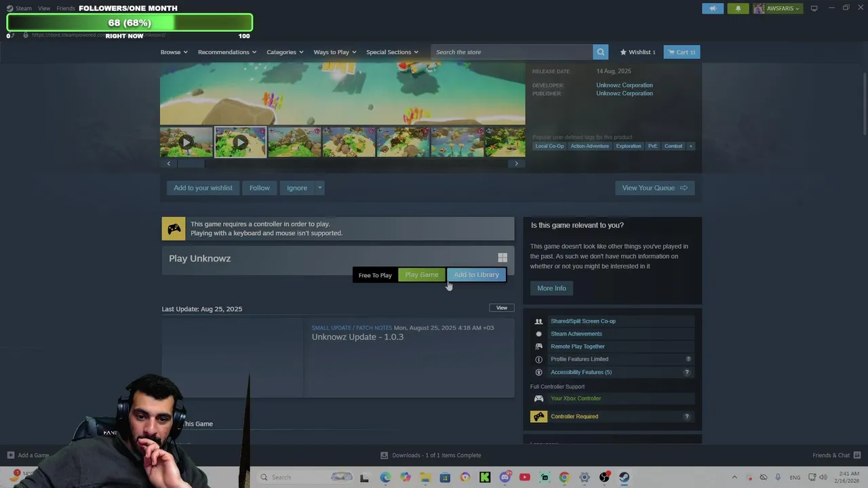Screen dimensions: 868x488
Task: Open the Friends & Chat icon
Action: [x=856, y=455]
